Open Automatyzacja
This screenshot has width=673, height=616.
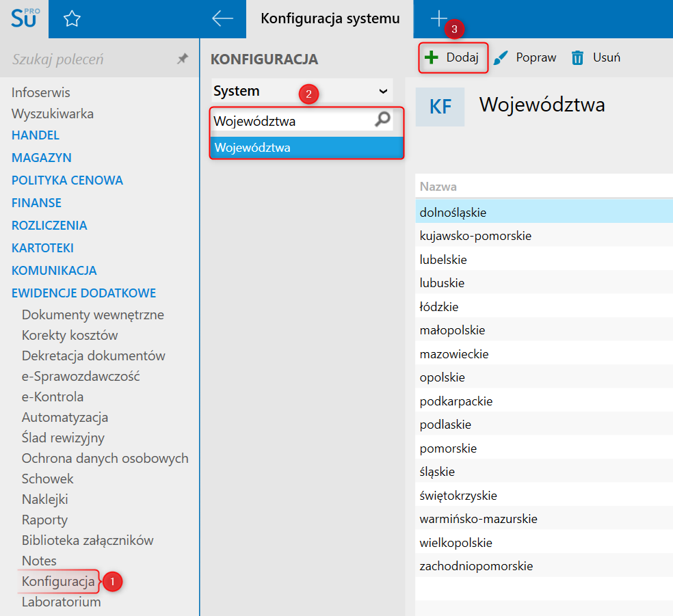pyautogui.click(x=65, y=417)
